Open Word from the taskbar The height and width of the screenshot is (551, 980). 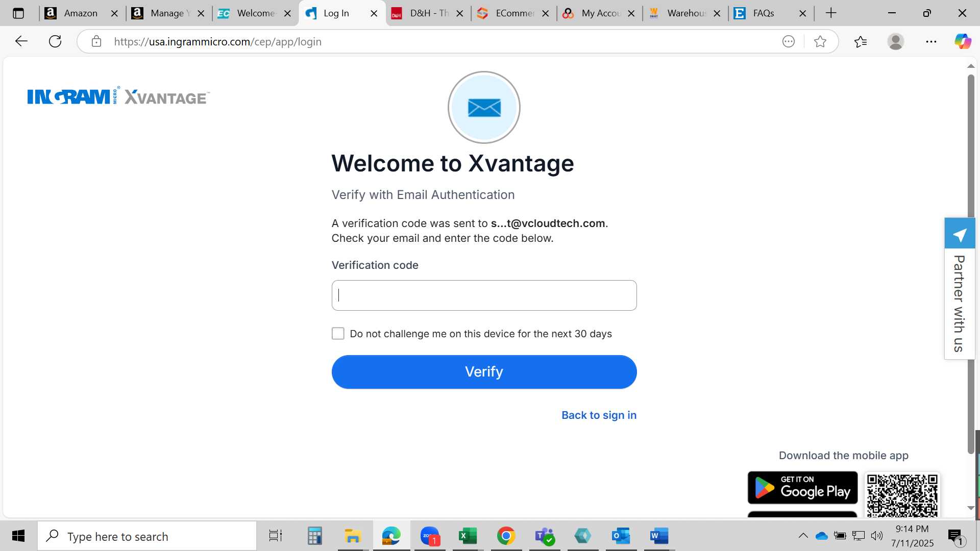tap(659, 536)
